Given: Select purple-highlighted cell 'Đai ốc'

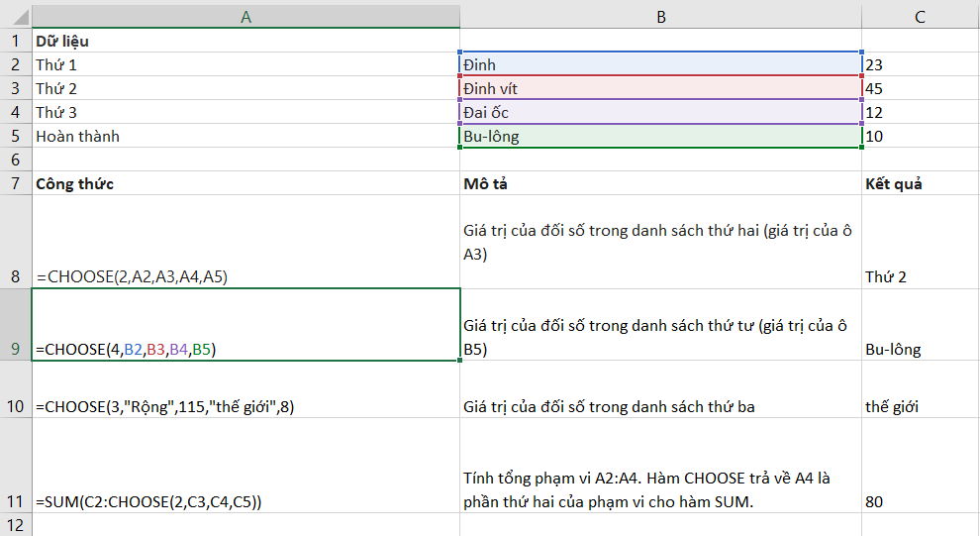Looking at the screenshot, I should [x=660, y=112].
